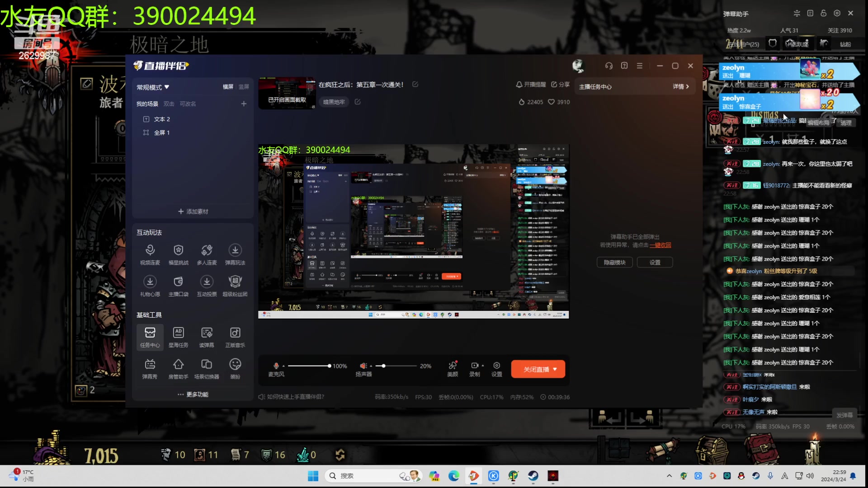Switch layout to 横屏 landscape
This screenshot has width=868, height=488.
pyautogui.click(x=228, y=87)
